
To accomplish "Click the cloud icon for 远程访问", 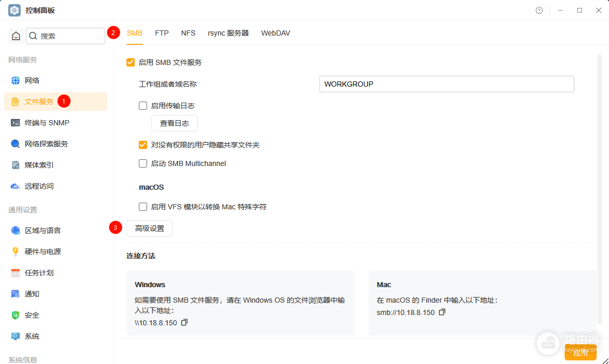I will [15, 186].
